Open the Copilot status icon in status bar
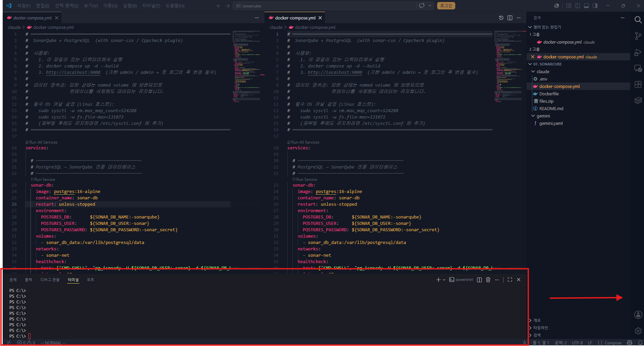The height and width of the screenshot is (346, 644). tap(630, 343)
